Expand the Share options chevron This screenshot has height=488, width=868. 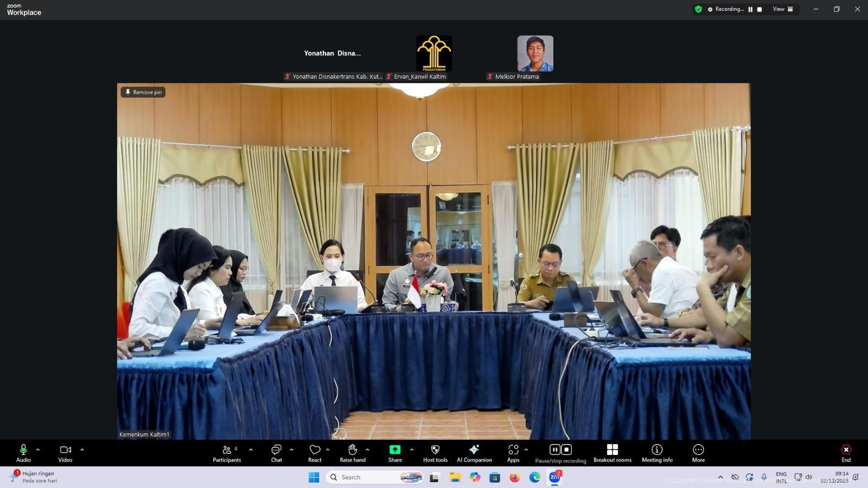pyautogui.click(x=412, y=450)
